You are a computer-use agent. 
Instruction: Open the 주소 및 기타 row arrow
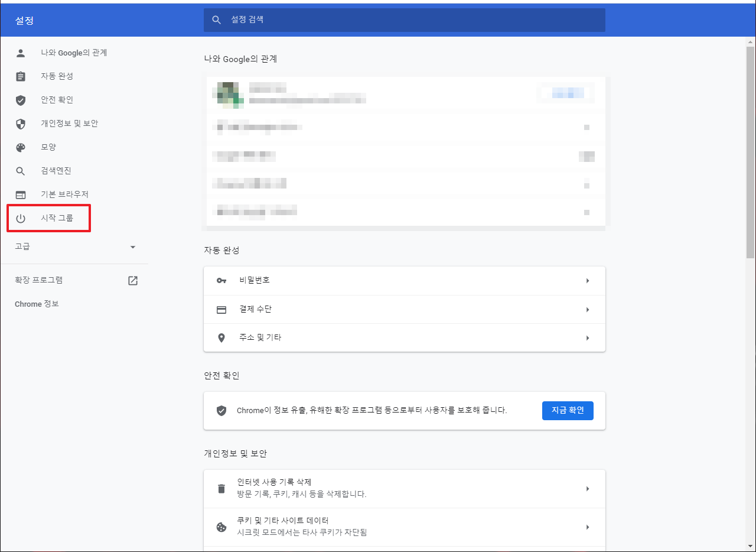pyautogui.click(x=588, y=338)
